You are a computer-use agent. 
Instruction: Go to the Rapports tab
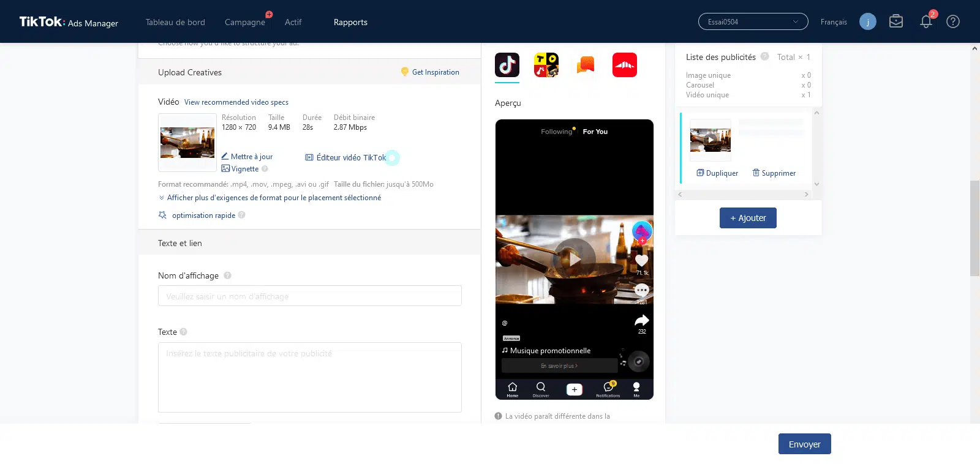[350, 22]
